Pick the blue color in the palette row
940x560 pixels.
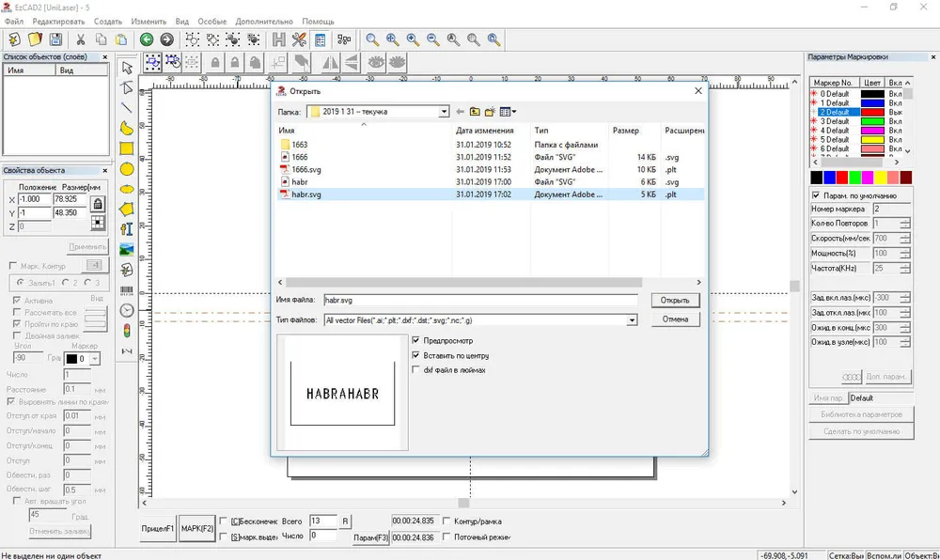click(x=829, y=178)
